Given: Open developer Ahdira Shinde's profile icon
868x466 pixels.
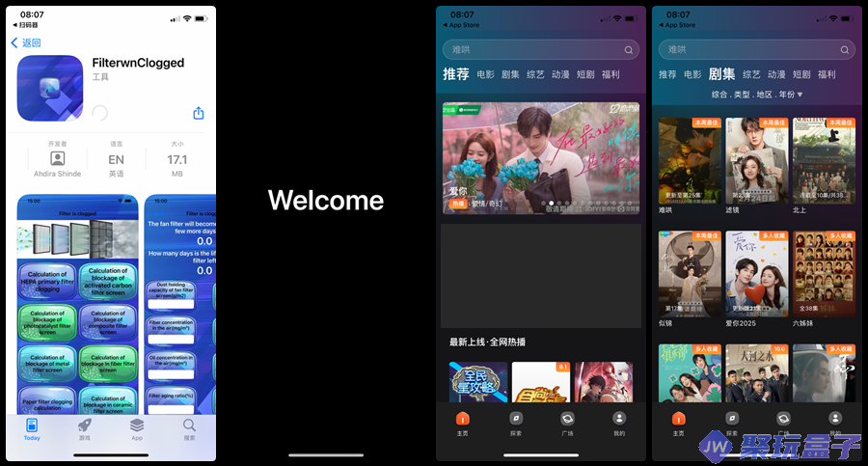Looking at the screenshot, I should pos(58,159).
